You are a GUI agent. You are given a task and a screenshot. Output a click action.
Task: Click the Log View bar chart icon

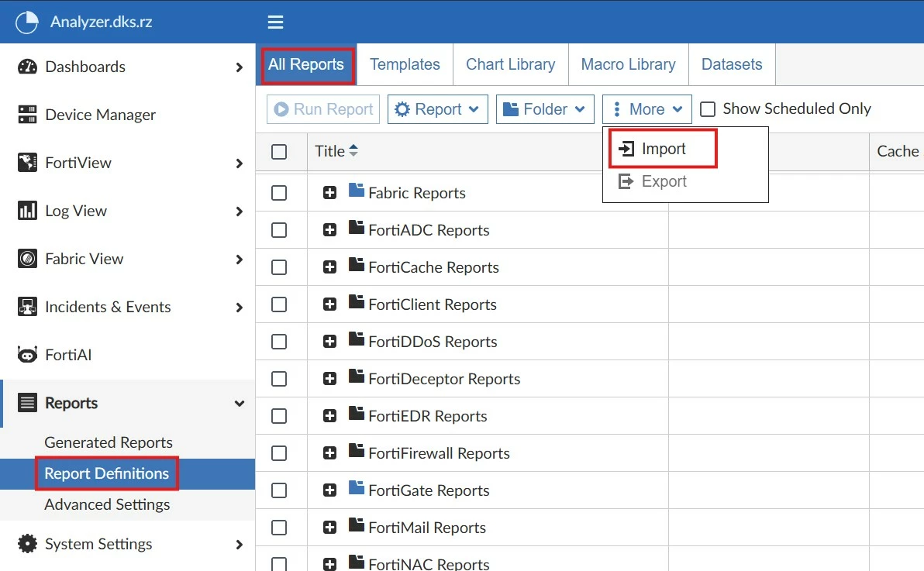point(27,211)
